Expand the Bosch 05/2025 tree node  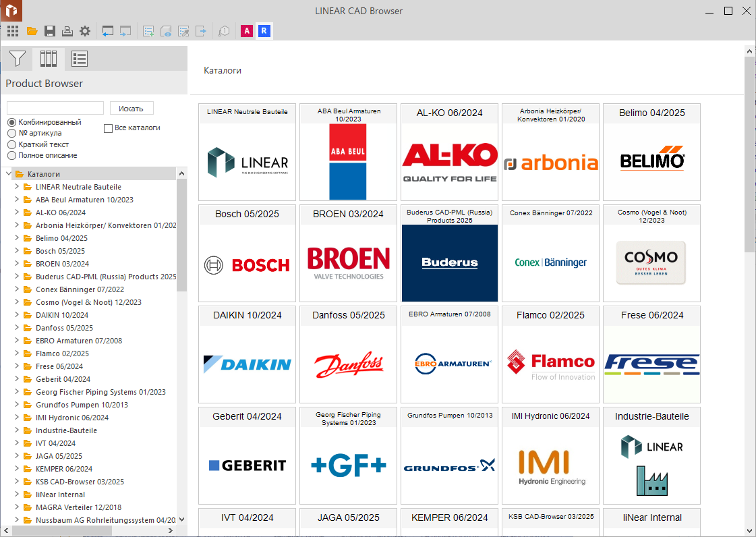coord(17,250)
